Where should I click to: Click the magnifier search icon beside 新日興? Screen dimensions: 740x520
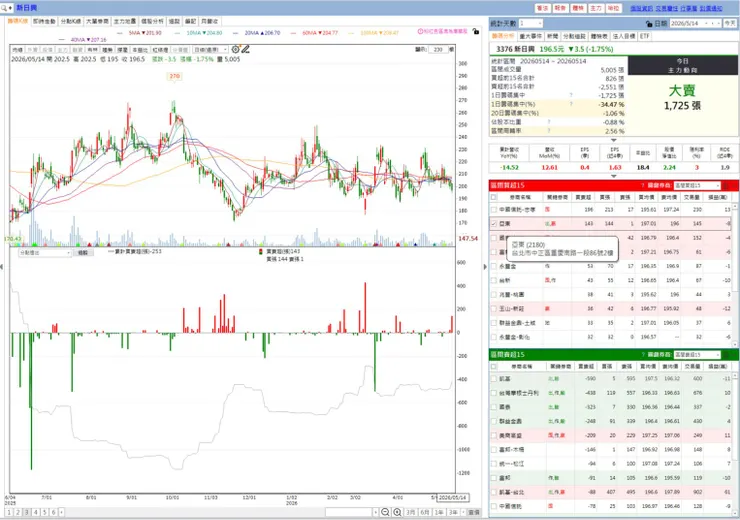pos(4,8)
